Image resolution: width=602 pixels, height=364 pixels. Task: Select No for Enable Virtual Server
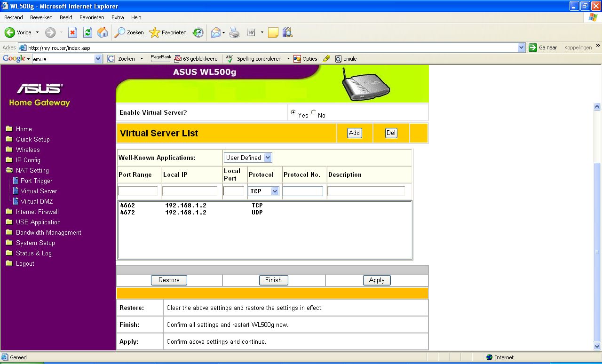coord(314,112)
